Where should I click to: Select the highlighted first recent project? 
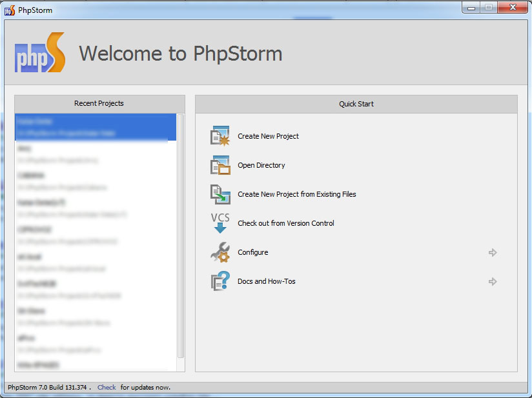point(96,127)
